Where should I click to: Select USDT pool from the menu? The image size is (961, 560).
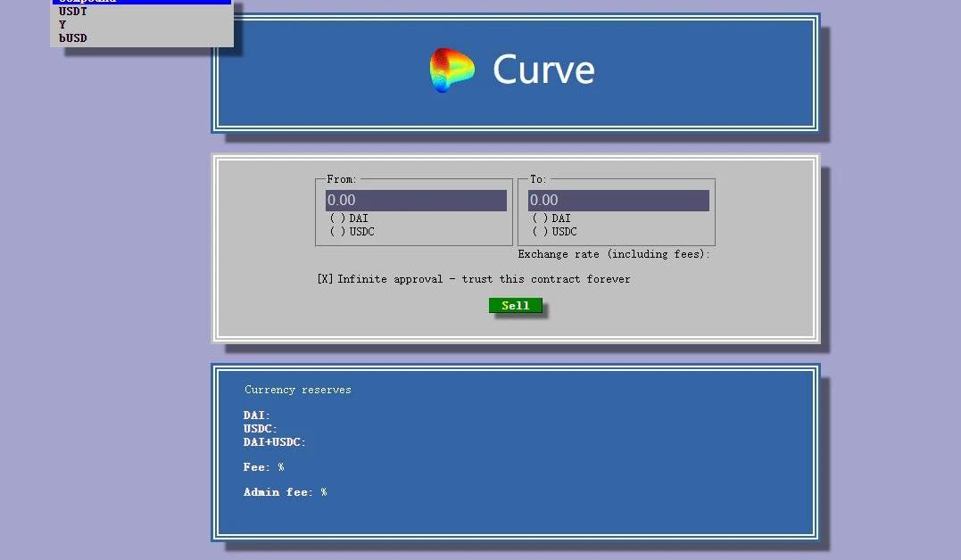tap(73, 12)
